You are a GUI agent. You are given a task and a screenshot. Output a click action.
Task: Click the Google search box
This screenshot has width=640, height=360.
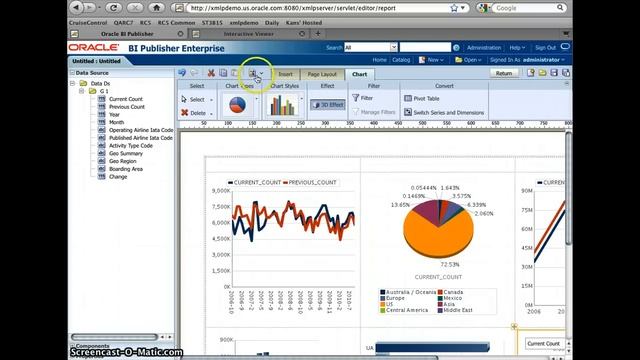click(528, 8)
